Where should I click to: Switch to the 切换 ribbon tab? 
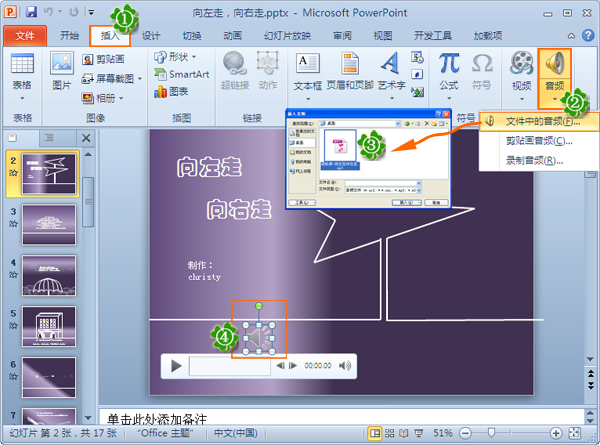tap(192, 36)
